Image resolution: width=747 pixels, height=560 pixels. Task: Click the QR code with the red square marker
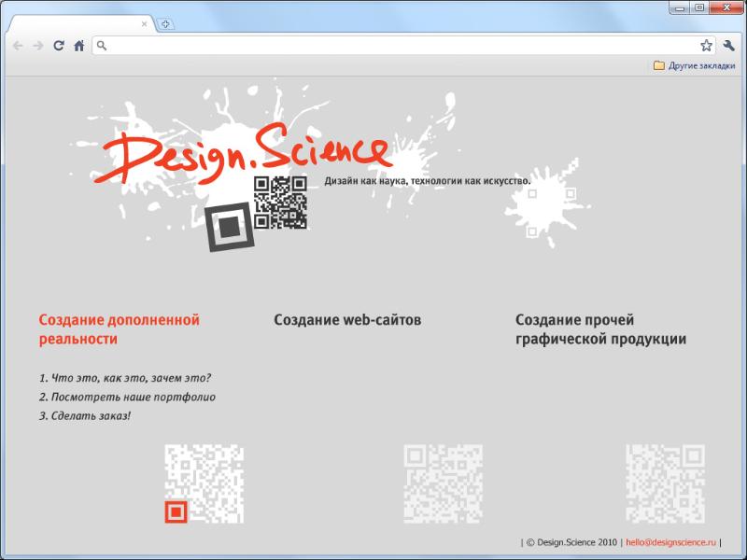(204, 483)
